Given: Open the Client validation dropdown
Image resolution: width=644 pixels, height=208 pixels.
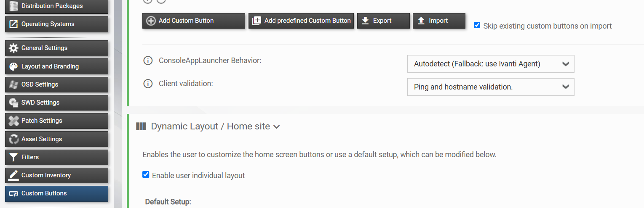Looking at the screenshot, I should pos(491,87).
